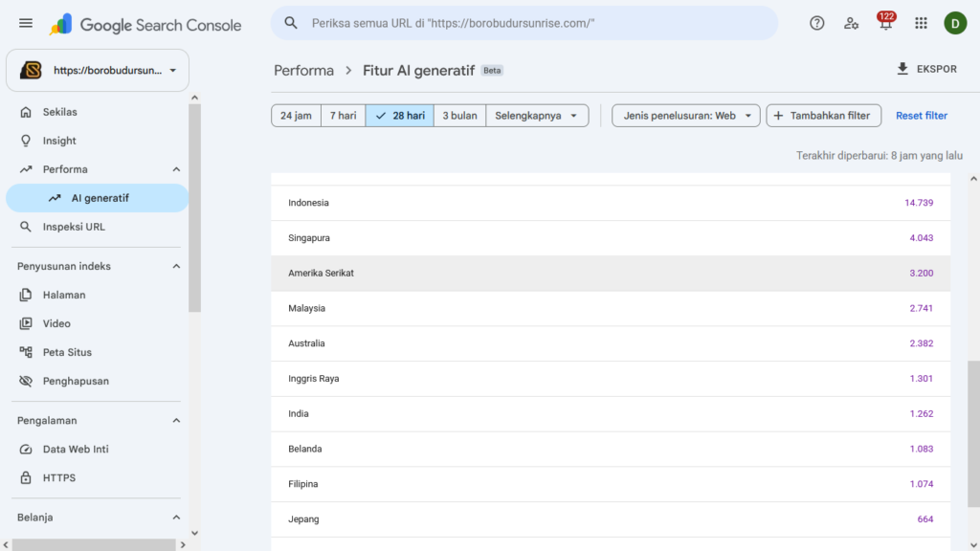Click the Peta Situs sitemap icon
980x551 pixels.
[x=26, y=352]
